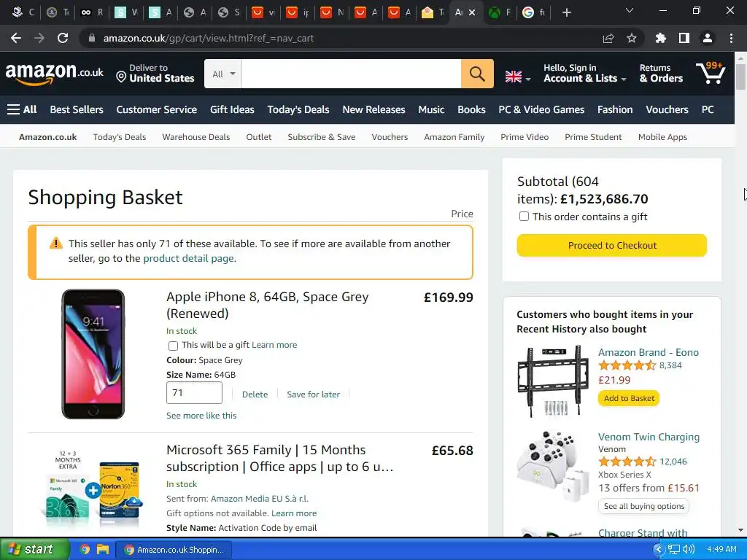
Task: Click the address bar URL
Action: (208, 38)
